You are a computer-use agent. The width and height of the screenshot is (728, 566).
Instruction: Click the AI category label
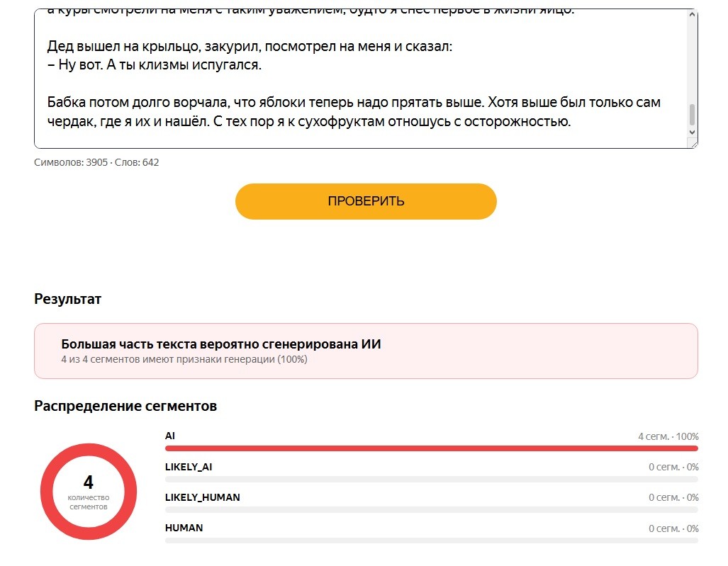(x=170, y=436)
